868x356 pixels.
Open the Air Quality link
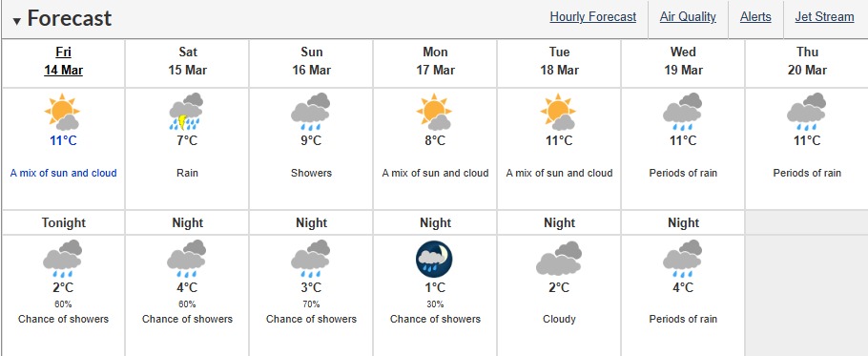[688, 17]
